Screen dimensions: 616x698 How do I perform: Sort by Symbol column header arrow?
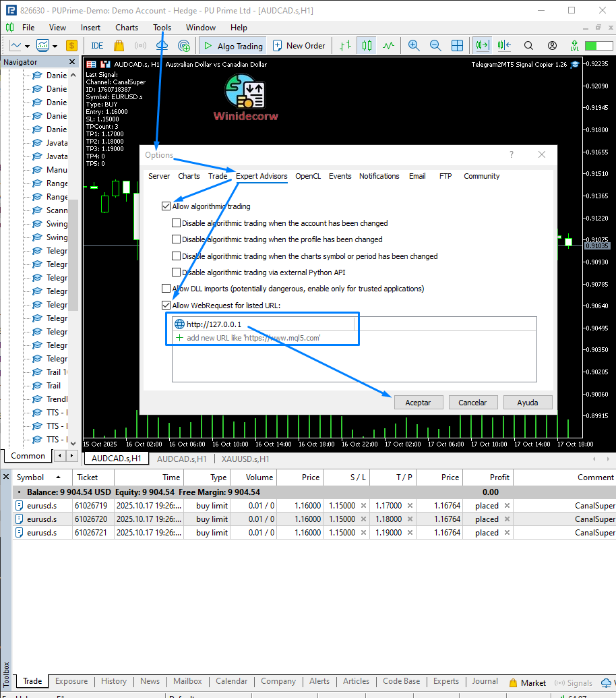point(58,477)
